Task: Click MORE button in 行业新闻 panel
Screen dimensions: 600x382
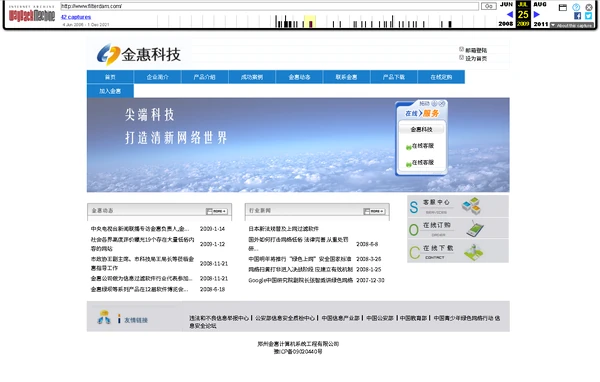Action: click(374, 211)
